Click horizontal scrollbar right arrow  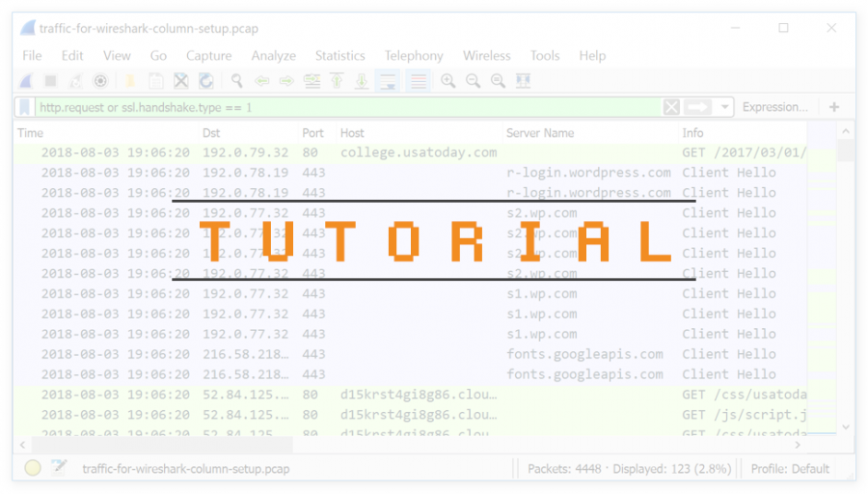pos(798,445)
